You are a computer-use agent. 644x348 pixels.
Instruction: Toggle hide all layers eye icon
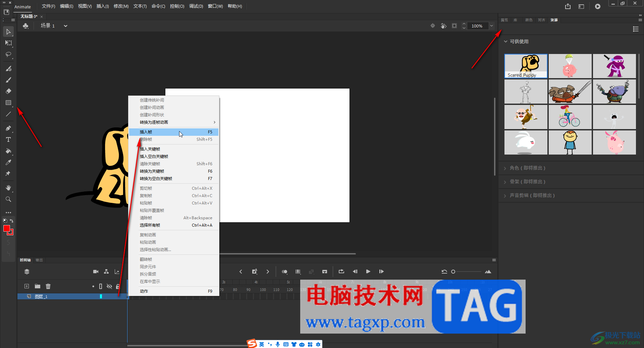109,286
